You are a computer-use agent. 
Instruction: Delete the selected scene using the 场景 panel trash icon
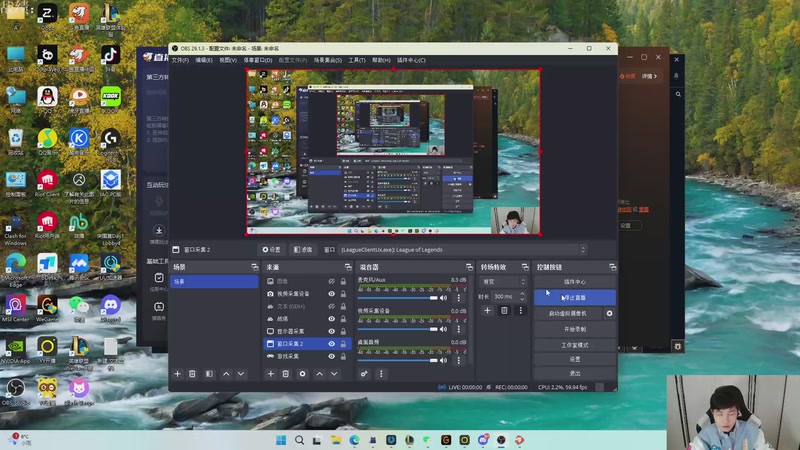pyautogui.click(x=192, y=374)
